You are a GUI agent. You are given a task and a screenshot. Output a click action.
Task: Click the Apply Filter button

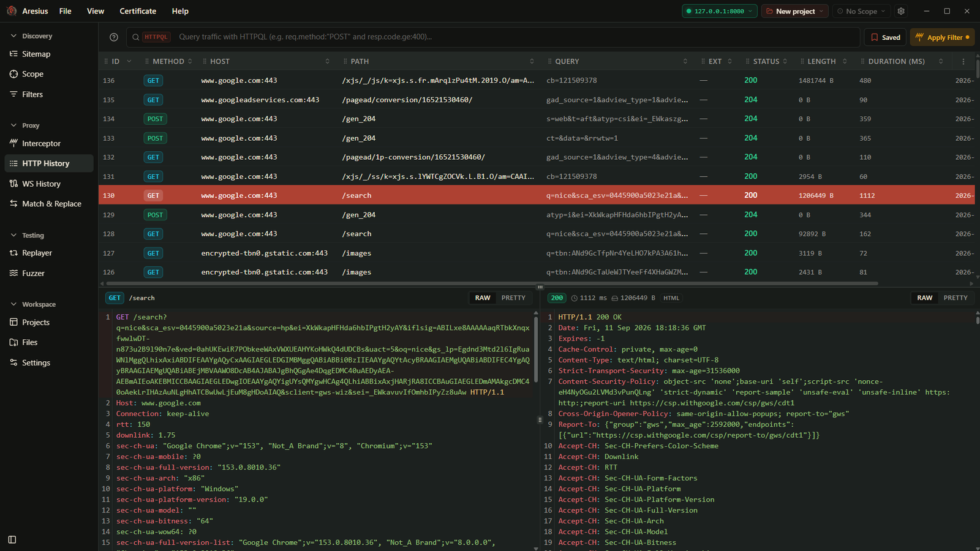click(942, 37)
